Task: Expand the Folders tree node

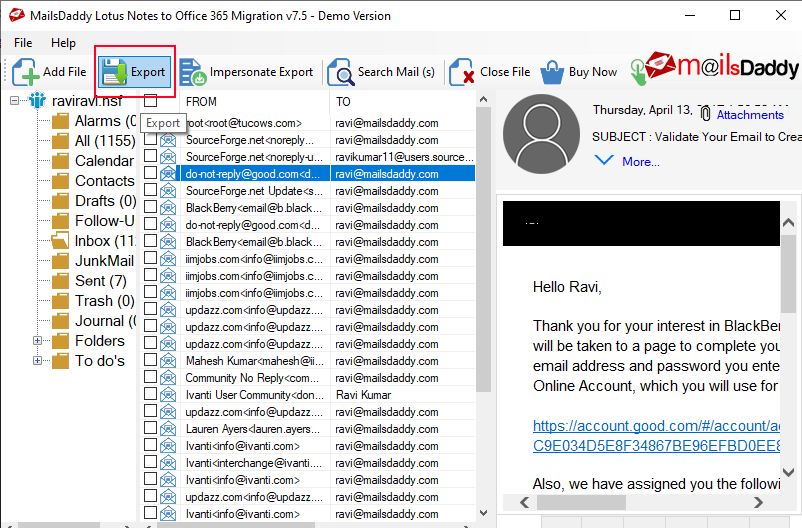Action: 37,341
